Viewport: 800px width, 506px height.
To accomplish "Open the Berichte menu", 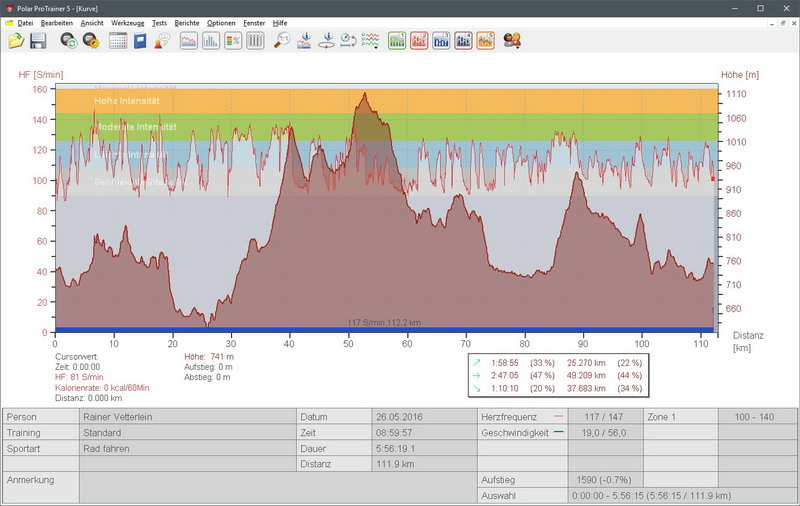I will 186,22.
